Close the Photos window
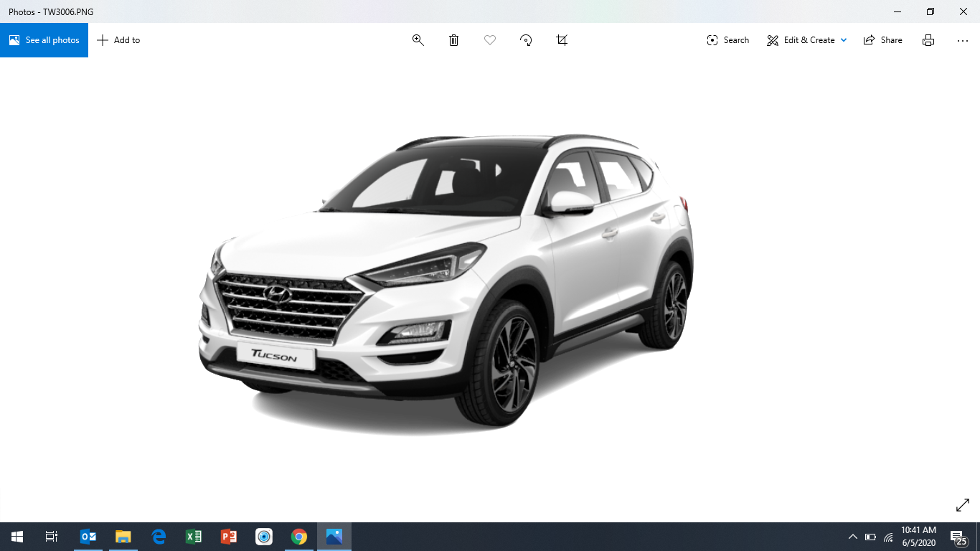Viewport: 980px width, 551px height. [963, 11]
